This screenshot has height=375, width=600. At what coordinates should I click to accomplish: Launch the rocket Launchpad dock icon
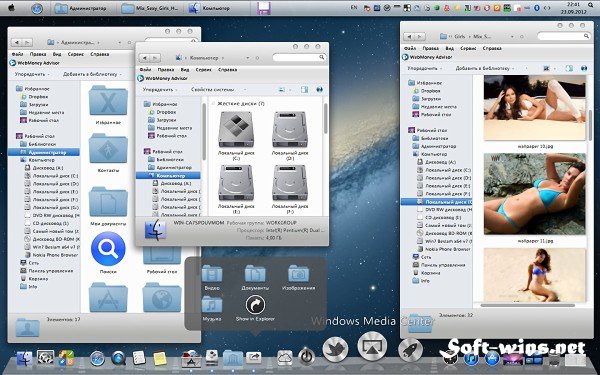[410, 350]
